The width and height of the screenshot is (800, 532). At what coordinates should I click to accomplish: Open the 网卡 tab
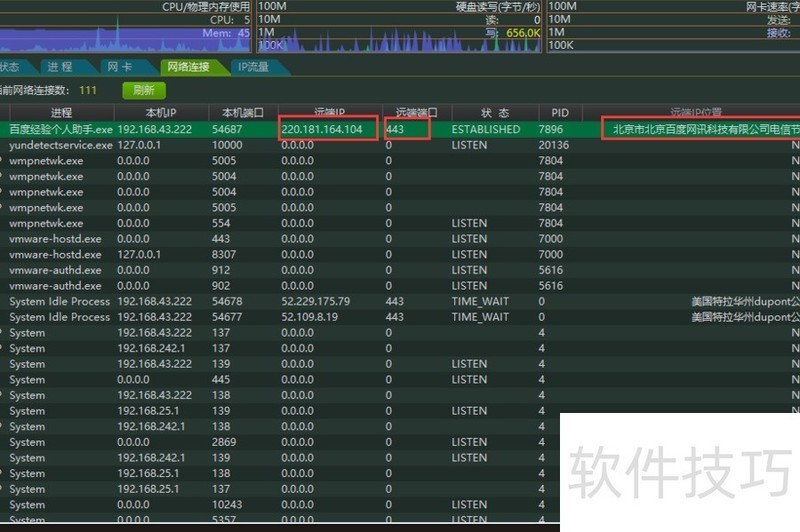[x=120, y=67]
